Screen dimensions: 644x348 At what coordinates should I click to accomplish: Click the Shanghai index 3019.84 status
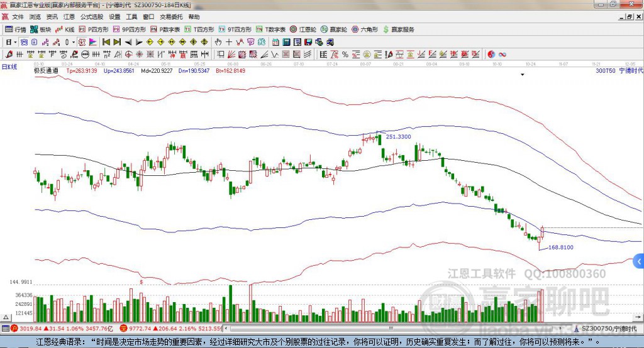pyautogui.click(x=62, y=329)
